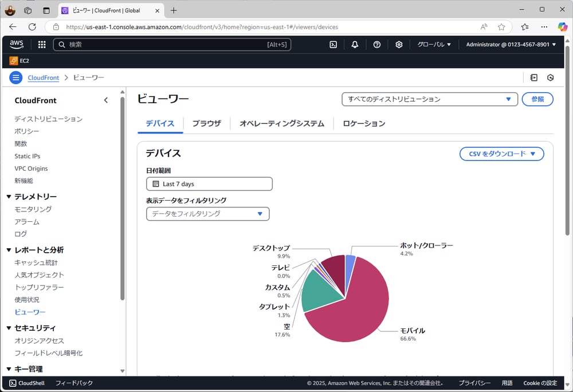Toggle the hamburger navigation menu
Image resolution: width=573 pixels, height=392 pixels.
(x=15, y=77)
